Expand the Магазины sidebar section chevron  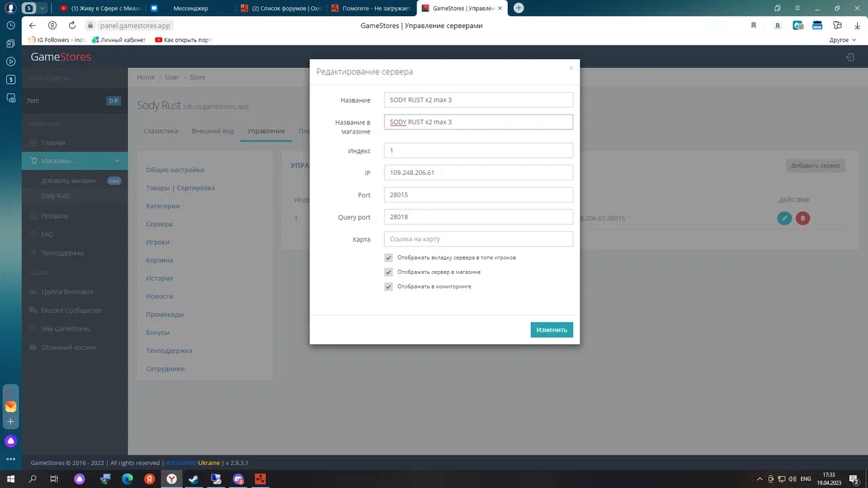[117, 161]
